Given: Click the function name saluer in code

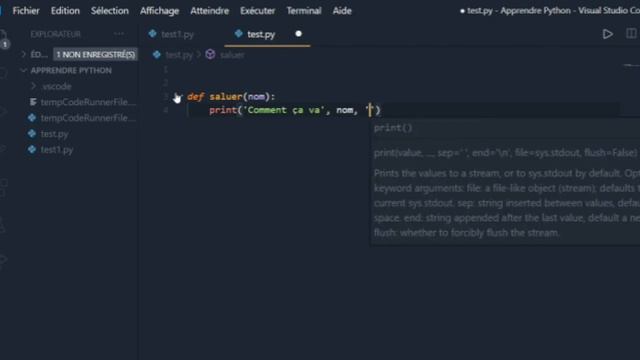Looking at the screenshot, I should [x=225, y=97].
